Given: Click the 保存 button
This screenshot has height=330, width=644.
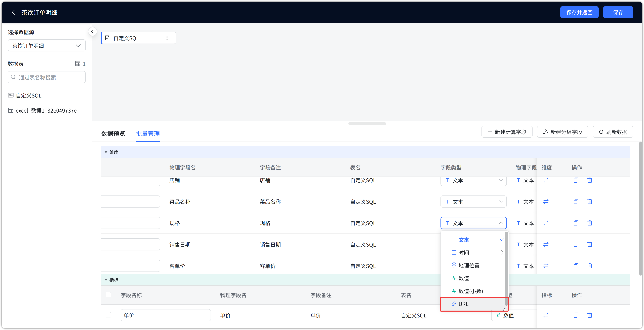Looking at the screenshot, I should point(618,12).
